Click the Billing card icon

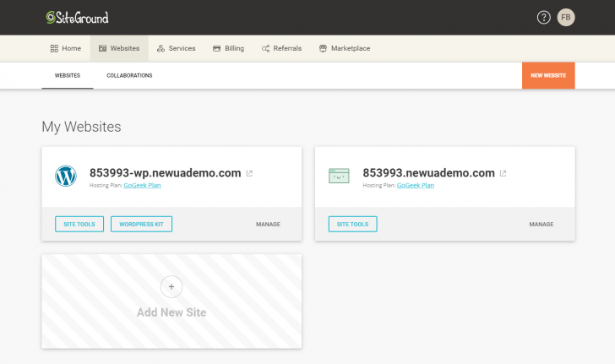tap(216, 48)
